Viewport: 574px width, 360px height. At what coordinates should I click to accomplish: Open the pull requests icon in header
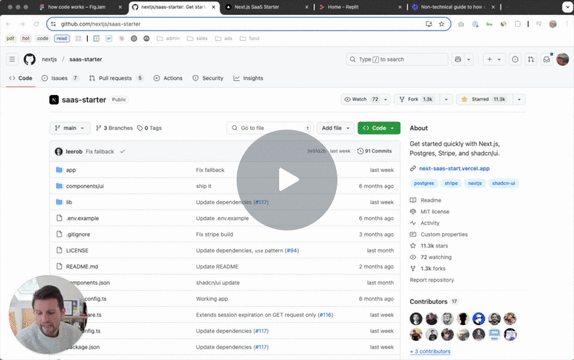[531, 59]
